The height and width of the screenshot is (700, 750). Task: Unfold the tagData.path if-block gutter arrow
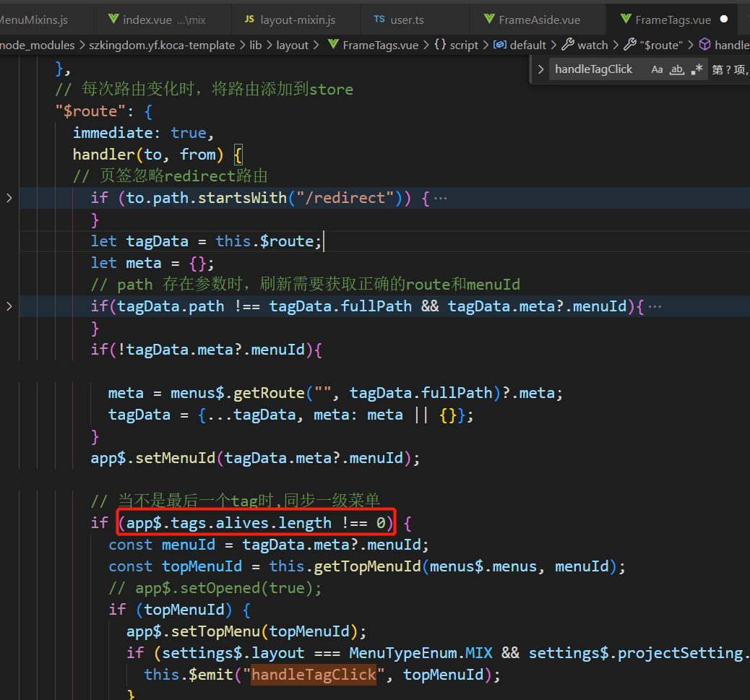[9, 306]
